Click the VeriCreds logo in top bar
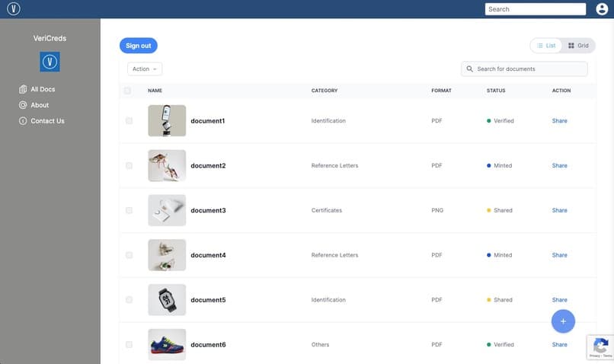Viewport: 614px width, 364px height. [14, 8]
